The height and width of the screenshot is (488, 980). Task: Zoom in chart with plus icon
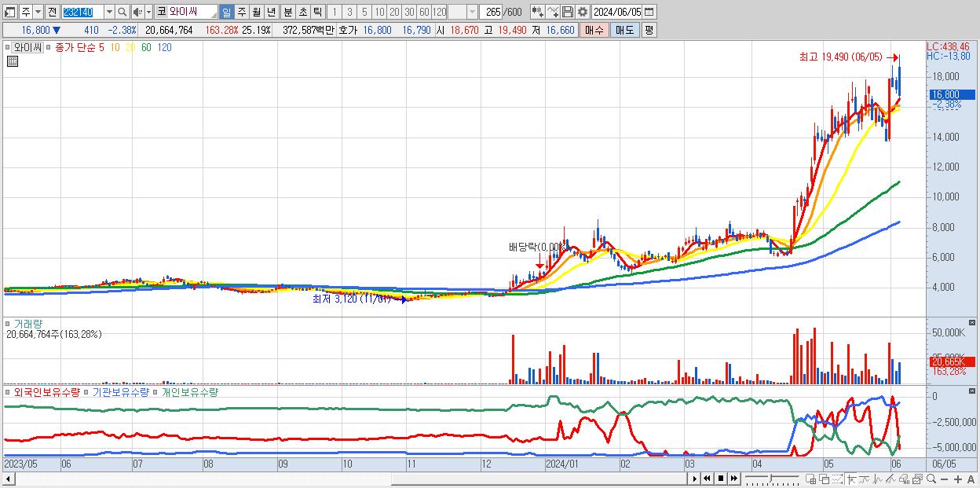click(960, 479)
